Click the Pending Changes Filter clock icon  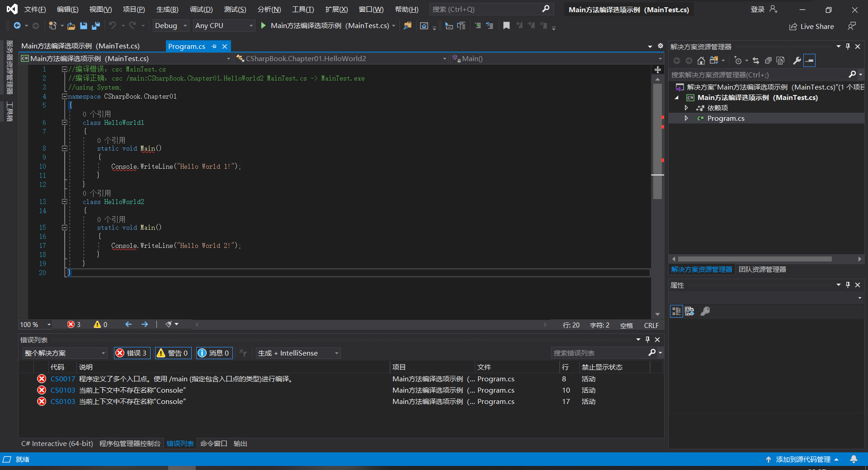738,61
